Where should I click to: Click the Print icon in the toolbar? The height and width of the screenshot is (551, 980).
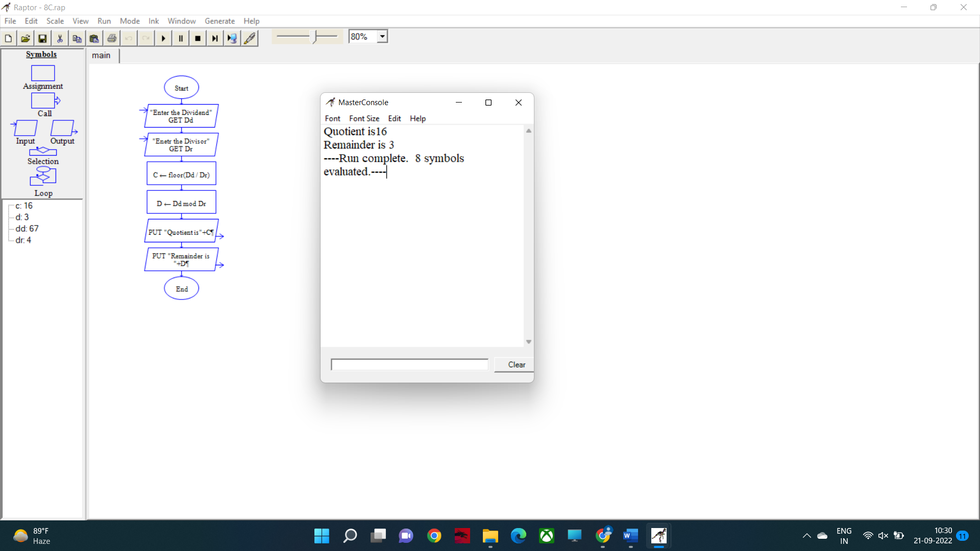[112, 38]
